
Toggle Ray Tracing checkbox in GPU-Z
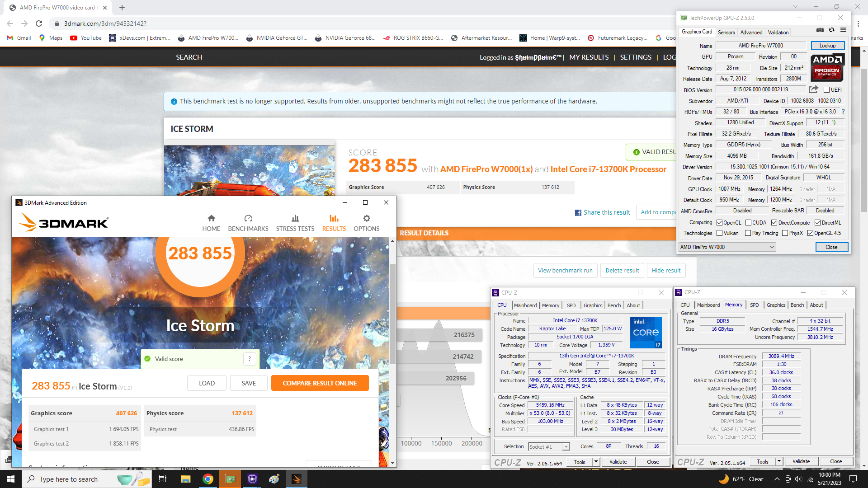(748, 233)
